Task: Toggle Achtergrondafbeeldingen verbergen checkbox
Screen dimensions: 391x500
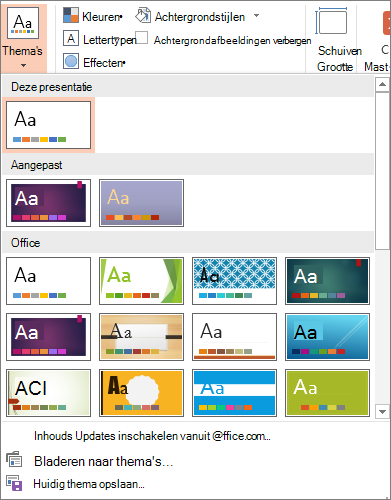Action: 142,37
